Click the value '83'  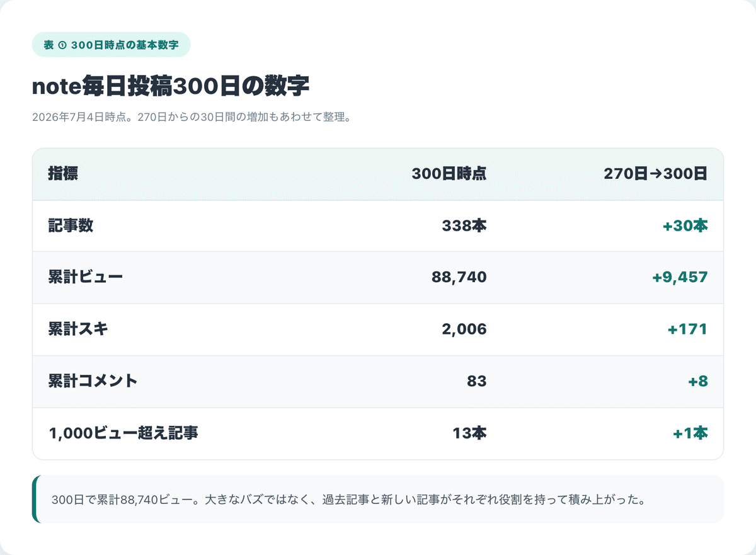(x=477, y=381)
